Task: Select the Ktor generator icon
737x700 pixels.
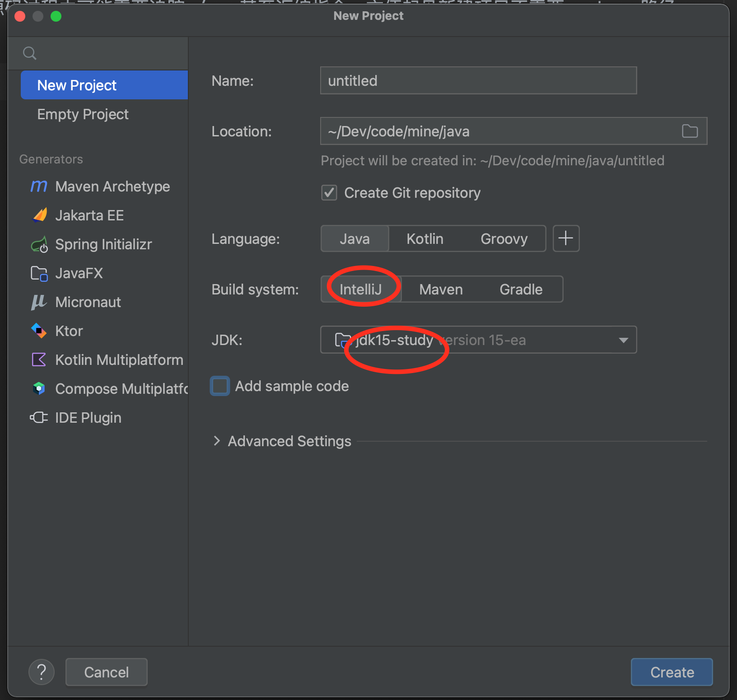Action: (x=39, y=331)
